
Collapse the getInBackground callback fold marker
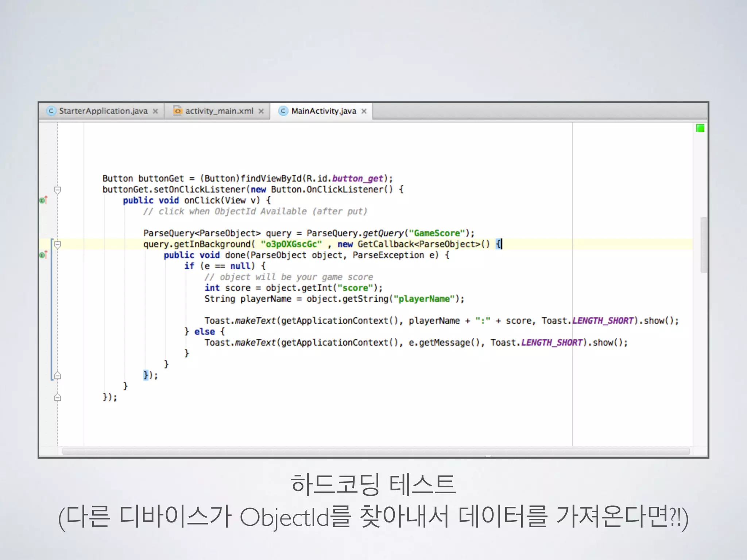pos(58,245)
